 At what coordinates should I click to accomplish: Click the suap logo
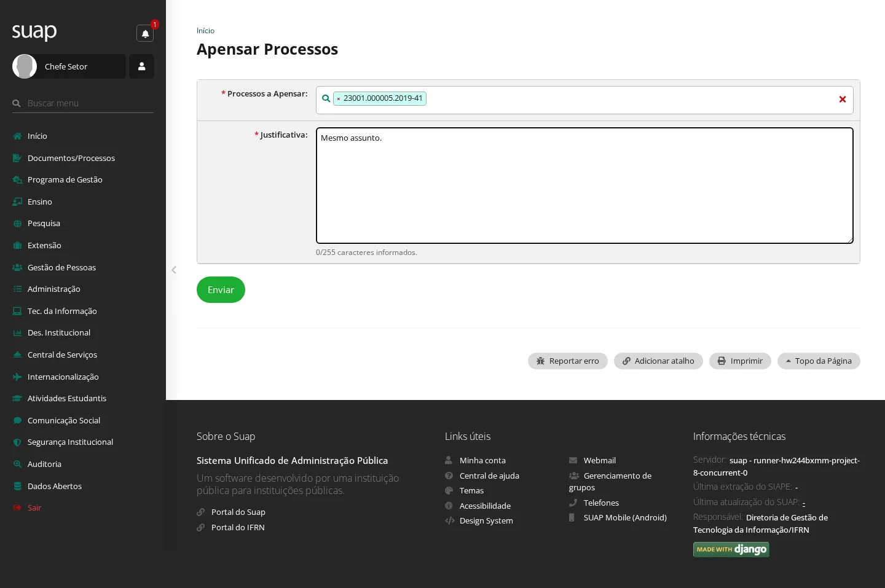(x=34, y=31)
